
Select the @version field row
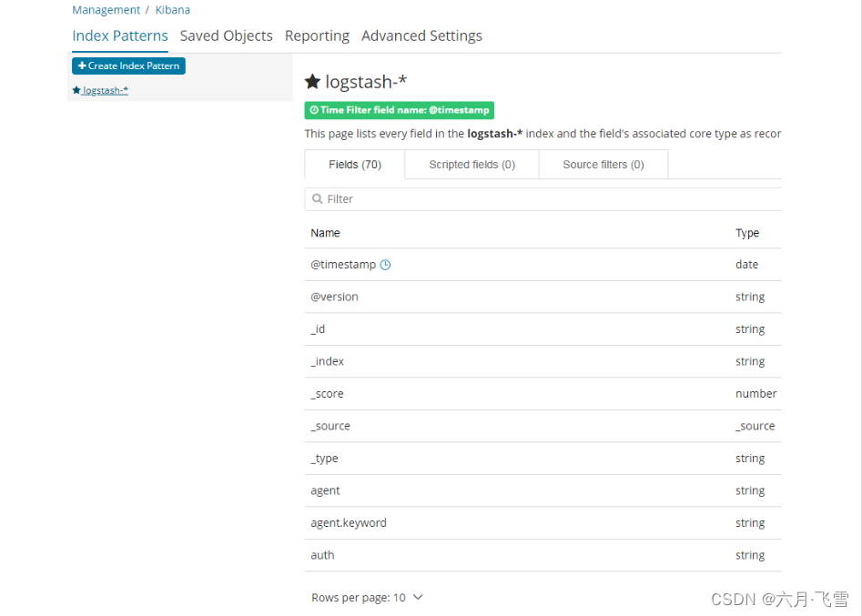point(543,298)
